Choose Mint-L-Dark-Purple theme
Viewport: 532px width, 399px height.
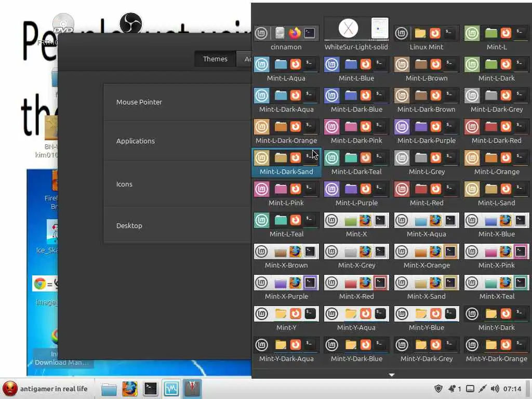pyautogui.click(x=427, y=127)
